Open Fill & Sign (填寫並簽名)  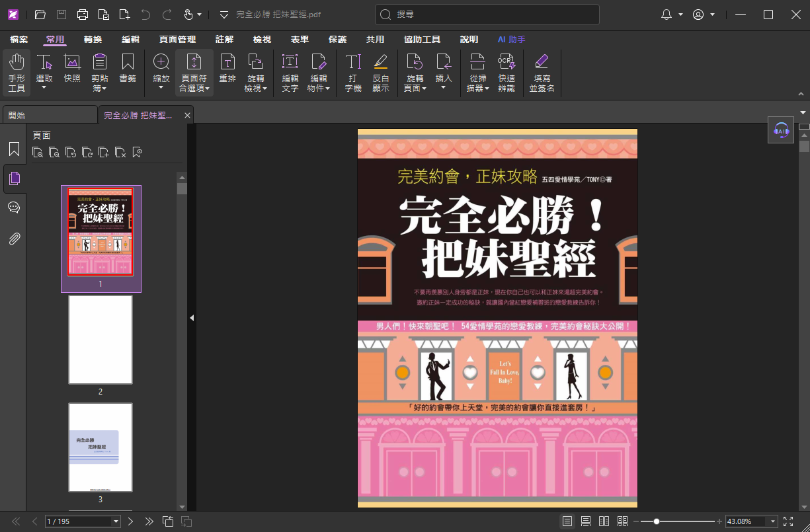point(542,73)
